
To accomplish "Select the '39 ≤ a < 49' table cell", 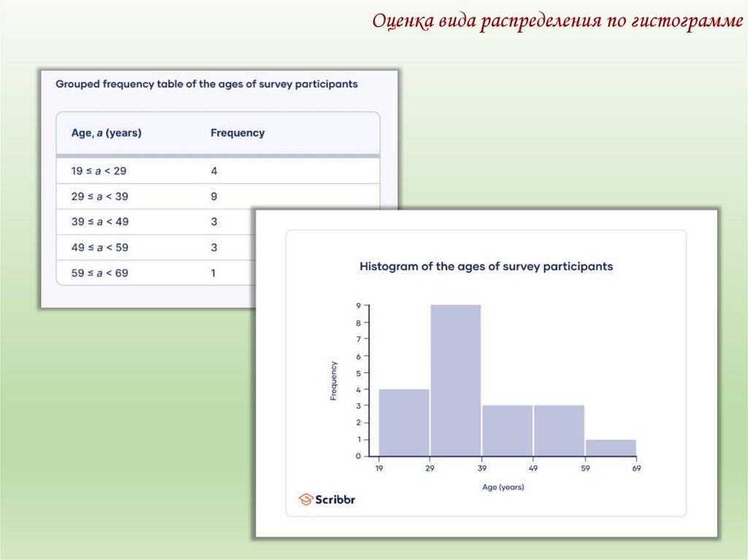I will point(99,221).
